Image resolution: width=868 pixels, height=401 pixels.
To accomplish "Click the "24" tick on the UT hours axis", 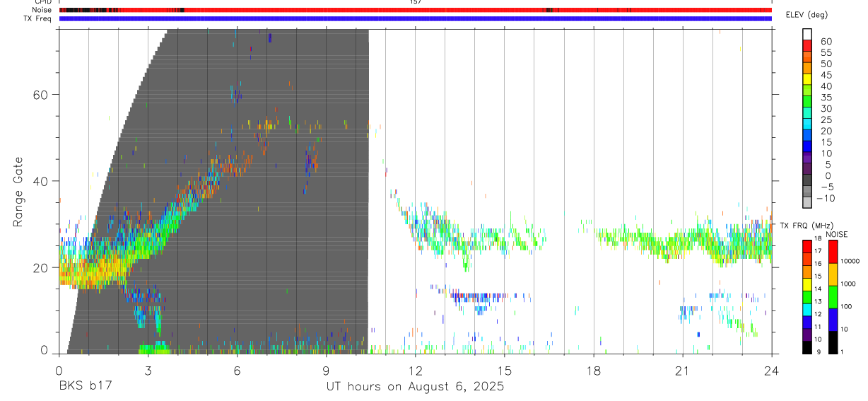I will [x=771, y=370].
